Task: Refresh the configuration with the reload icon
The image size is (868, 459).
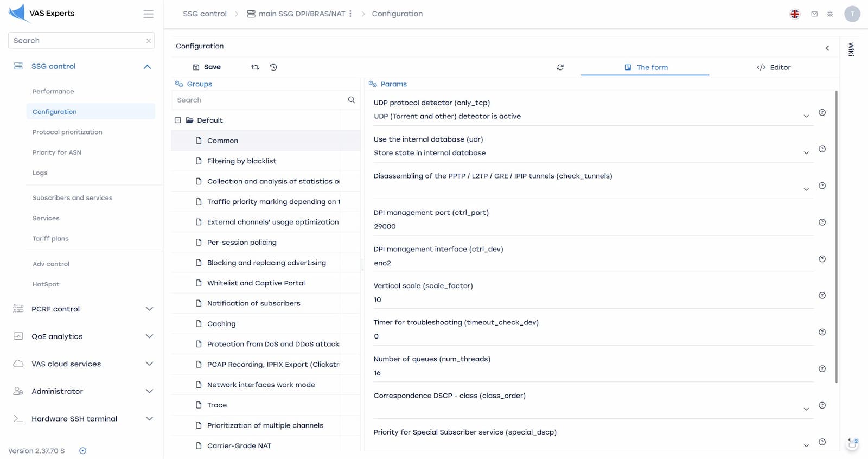Action: [x=560, y=67]
